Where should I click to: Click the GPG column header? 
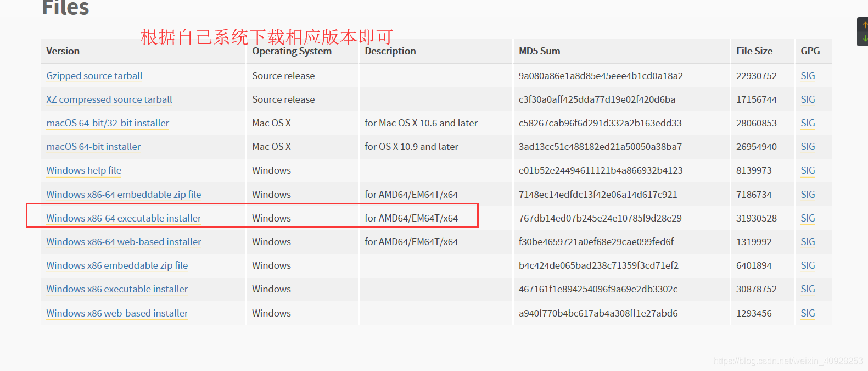(x=810, y=51)
